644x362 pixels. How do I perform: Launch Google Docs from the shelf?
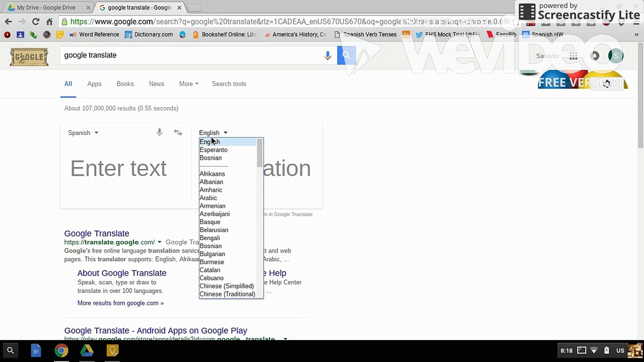[x=36, y=351]
